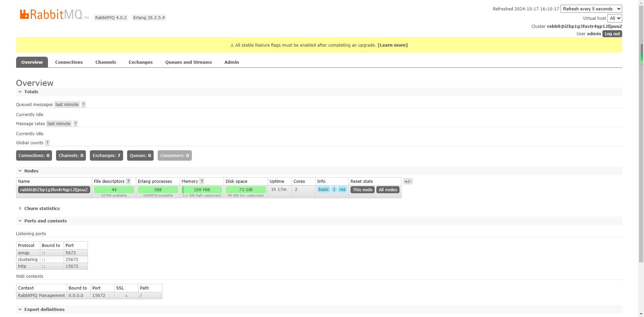The image size is (644, 317).
Task: Open the Virtual host dropdown
Action: (615, 18)
